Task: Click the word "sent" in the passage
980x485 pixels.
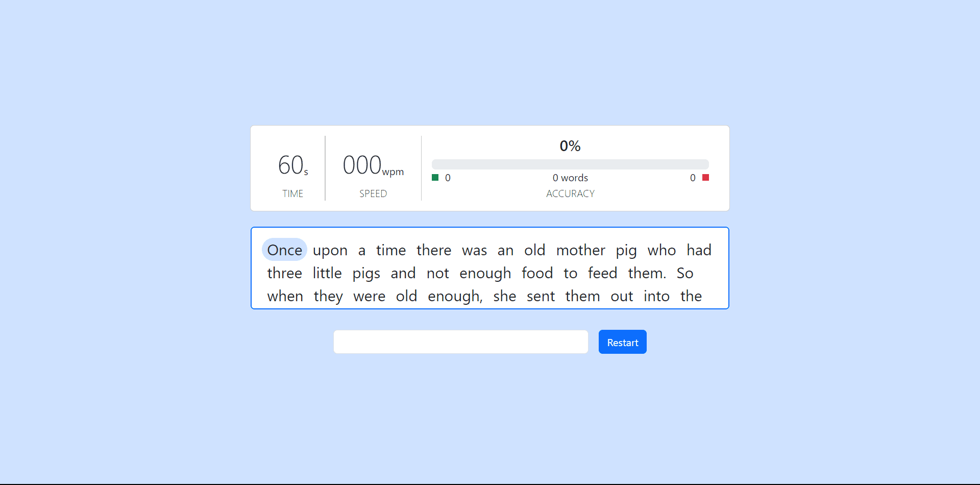Action: pos(541,296)
